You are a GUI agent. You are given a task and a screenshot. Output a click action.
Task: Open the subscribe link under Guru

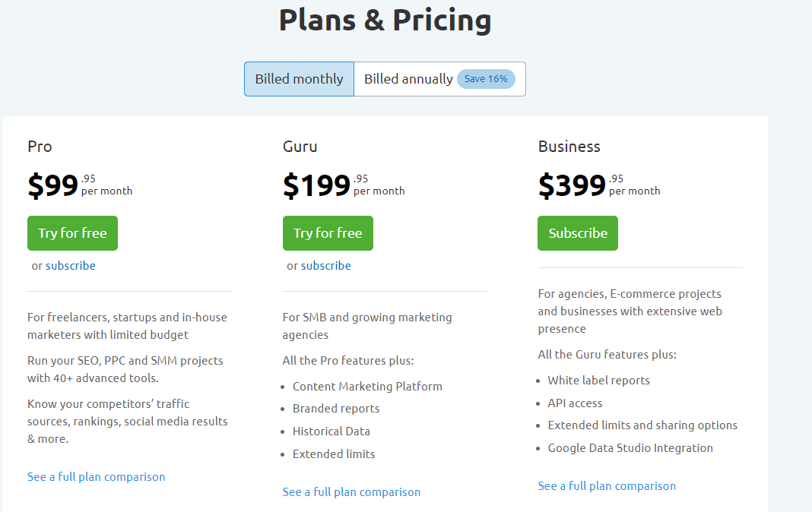(x=326, y=266)
